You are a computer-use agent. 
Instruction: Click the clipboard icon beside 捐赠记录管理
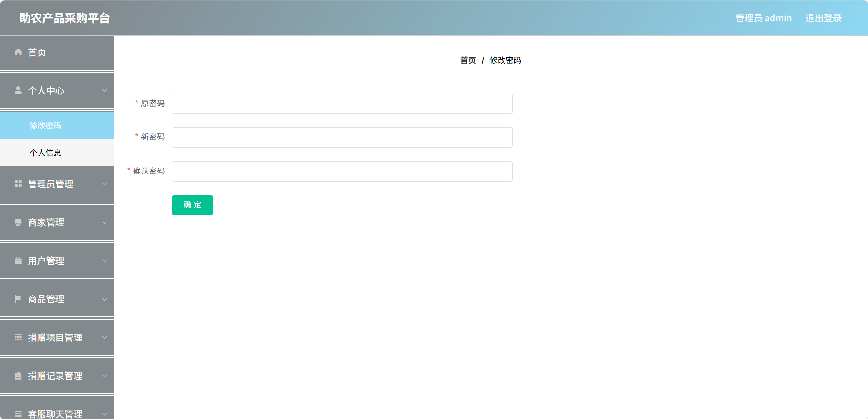(18, 375)
